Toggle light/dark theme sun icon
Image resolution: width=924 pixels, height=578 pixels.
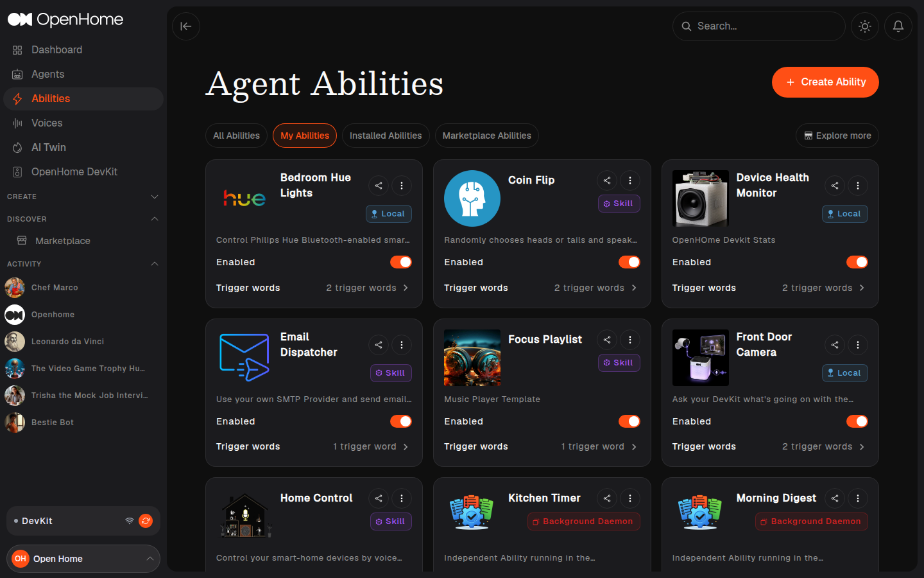pos(865,26)
